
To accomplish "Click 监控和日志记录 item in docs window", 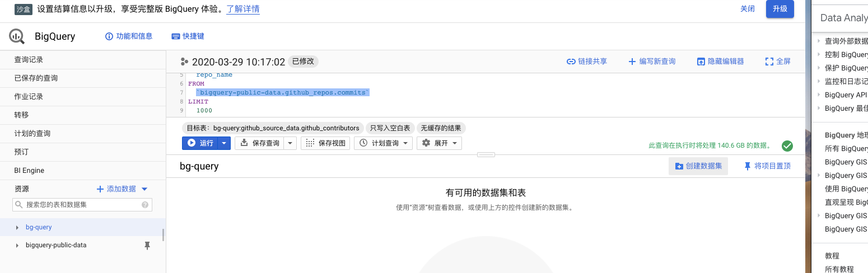I will pyautogui.click(x=846, y=82).
